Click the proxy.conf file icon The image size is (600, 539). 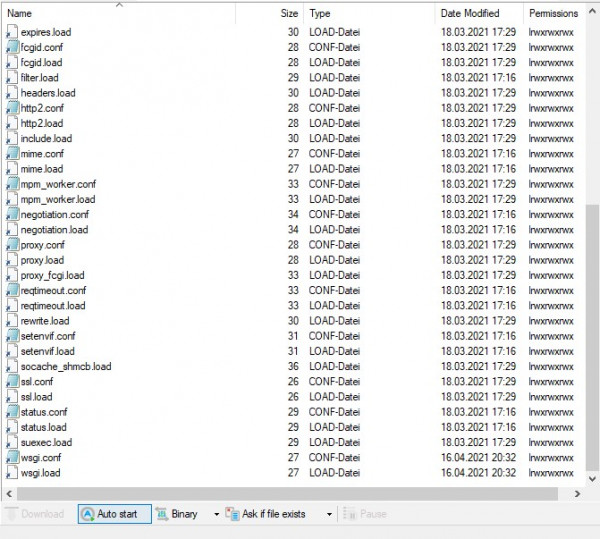[x=12, y=245]
